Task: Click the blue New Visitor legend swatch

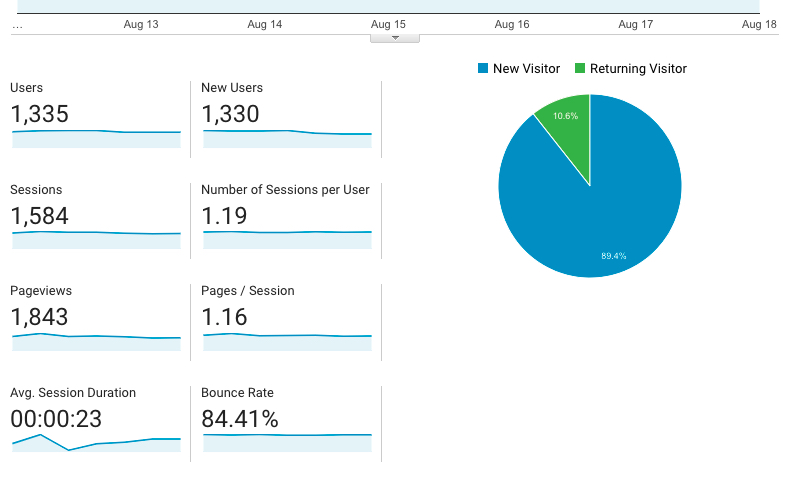Action: click(x=483, y=68)
